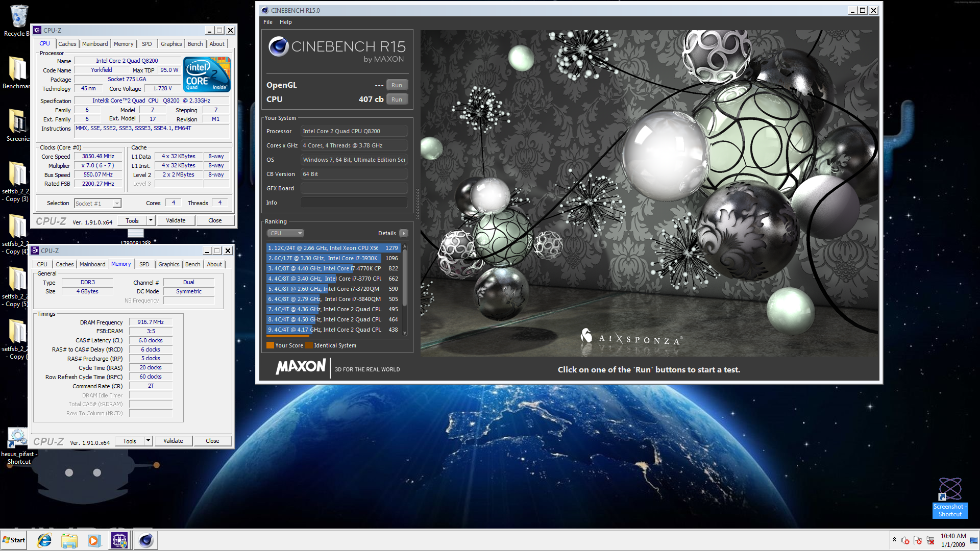The width and height of the screenshot is (980, 551).
Task: Click the Intel Core 2 Quad logo
Action: click(x=207, y=74)
